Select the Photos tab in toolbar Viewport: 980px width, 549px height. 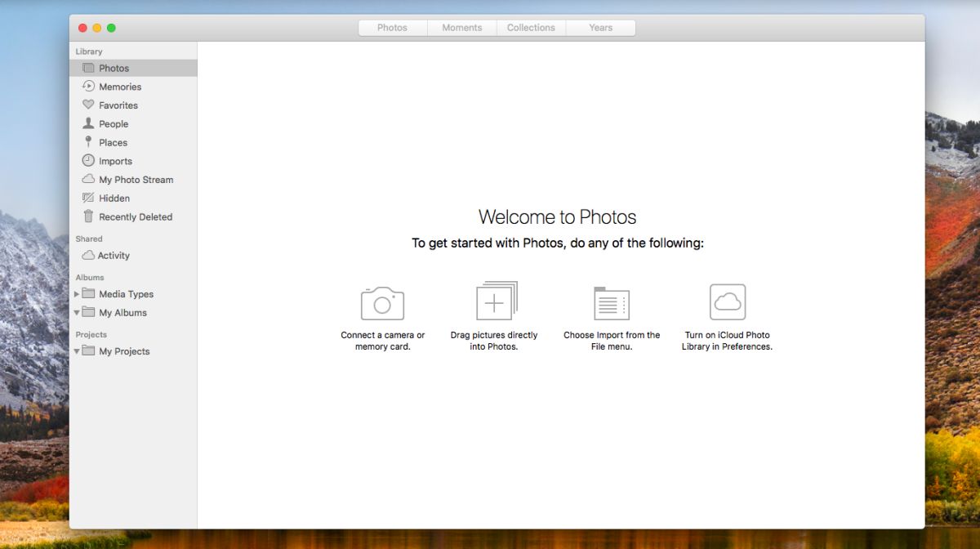coord(392,28)
